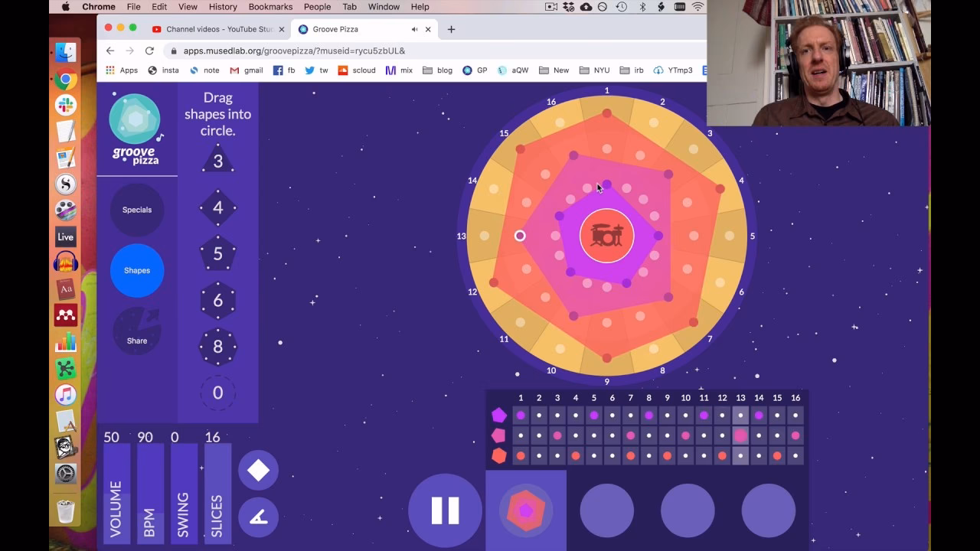The height and width of the screenshot is (551, 980).
Task: Expand the New bookmarks folder
Action: tap(554, 70)
